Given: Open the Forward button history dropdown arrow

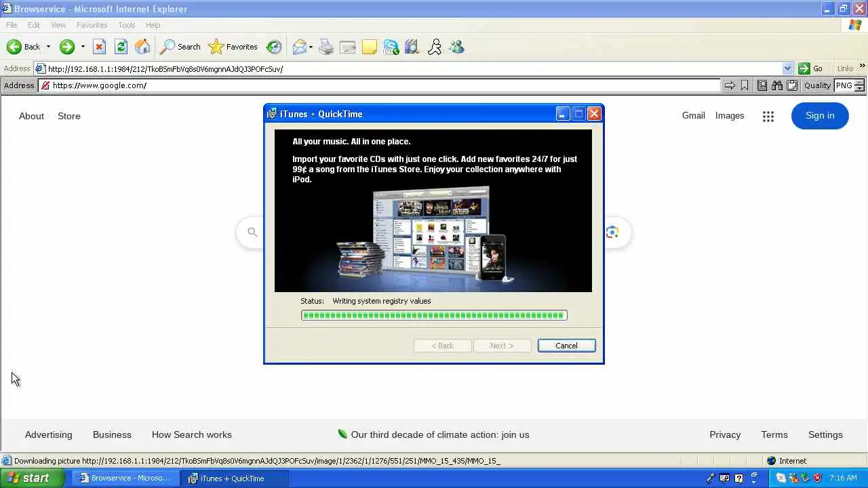Looking at the screenshot, I should pos(83,47).
